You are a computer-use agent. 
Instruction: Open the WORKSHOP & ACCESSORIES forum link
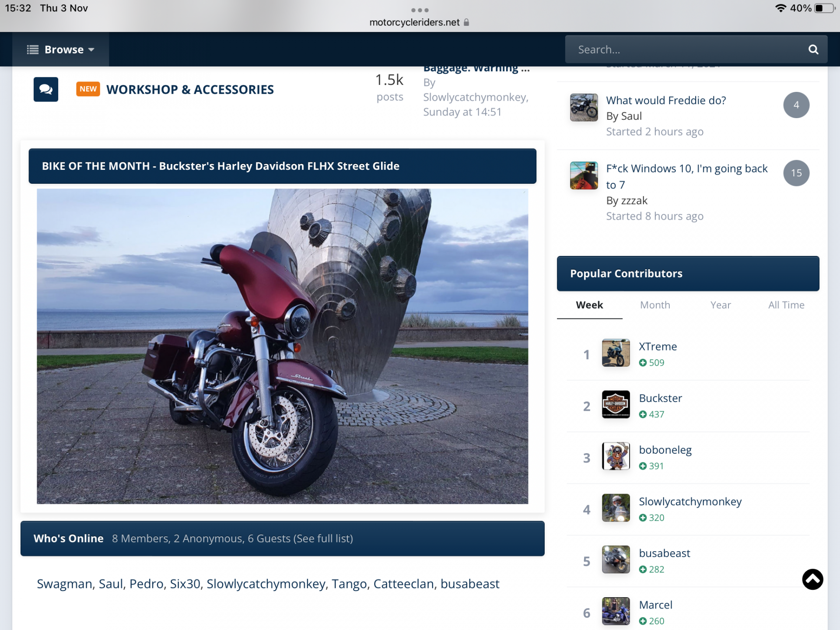click(190, 90)
